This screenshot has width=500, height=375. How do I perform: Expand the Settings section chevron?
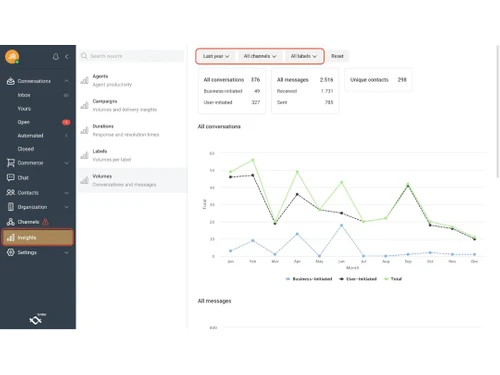(x=66, y=253)
